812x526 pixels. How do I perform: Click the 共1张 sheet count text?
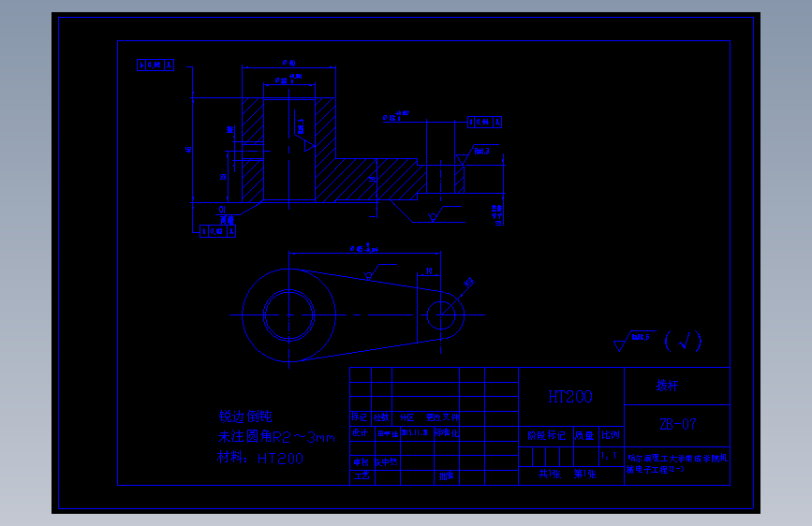[550, 474]
